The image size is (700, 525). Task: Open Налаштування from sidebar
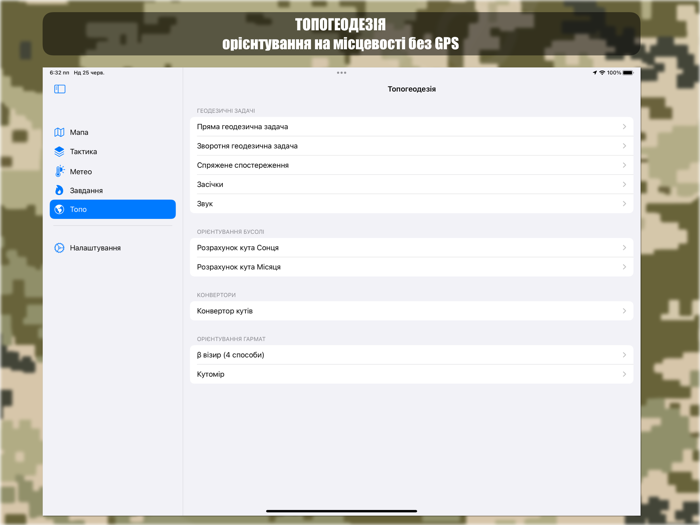click(112, 248)
